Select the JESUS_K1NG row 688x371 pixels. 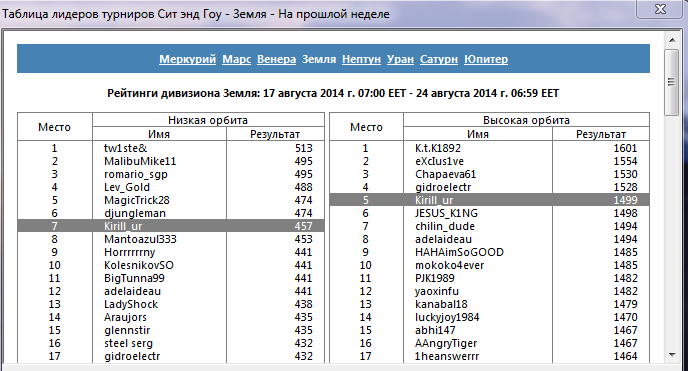coord(489,213)
